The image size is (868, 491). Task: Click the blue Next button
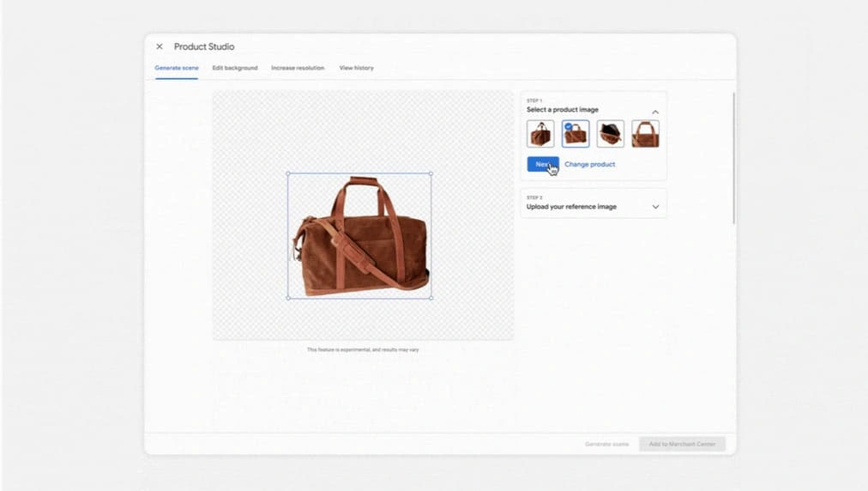point(542,164)
